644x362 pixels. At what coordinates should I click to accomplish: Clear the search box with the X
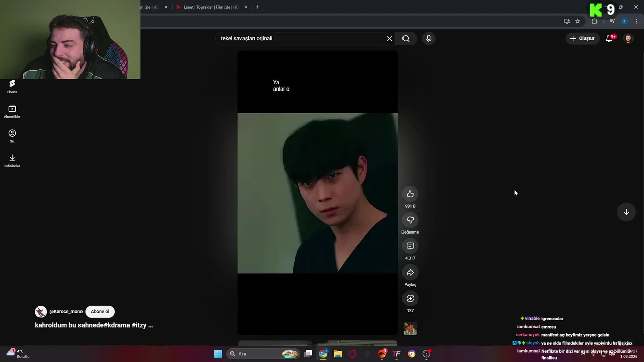click(389, 39)
